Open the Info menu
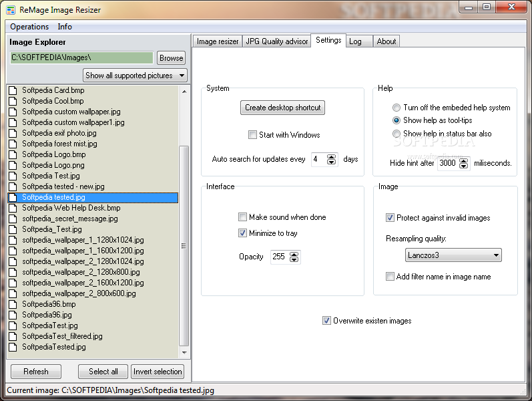This screenshot has width=532, height=401. [65, 27]
